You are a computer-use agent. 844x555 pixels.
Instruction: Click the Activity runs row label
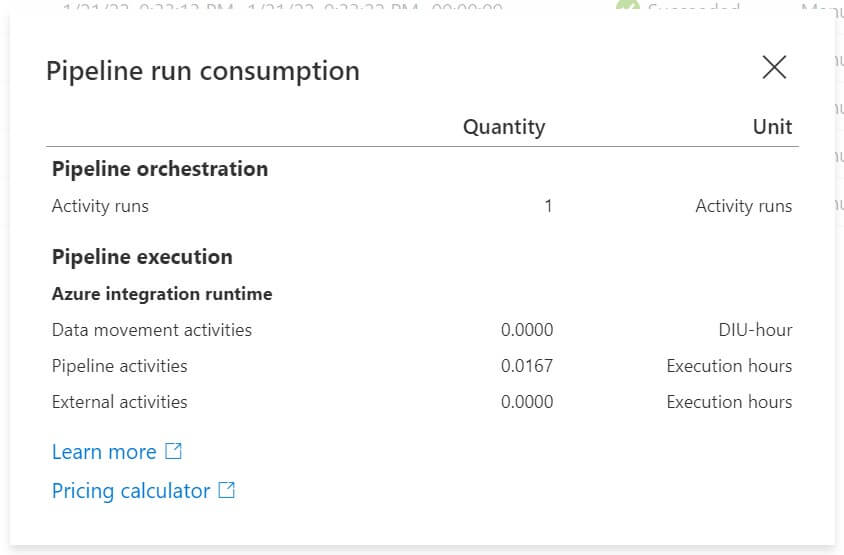pos(100,206)
